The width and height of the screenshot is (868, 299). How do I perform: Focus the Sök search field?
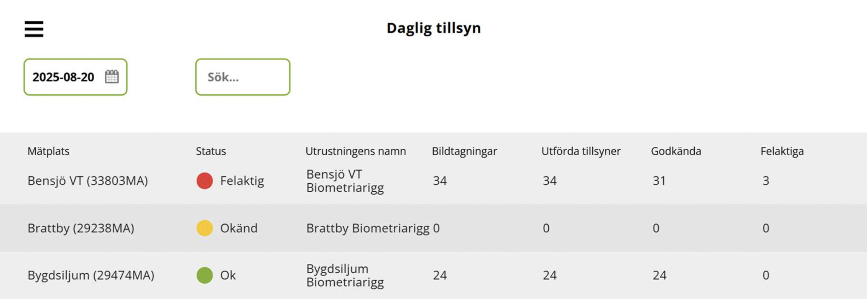[x=243, y=77]
